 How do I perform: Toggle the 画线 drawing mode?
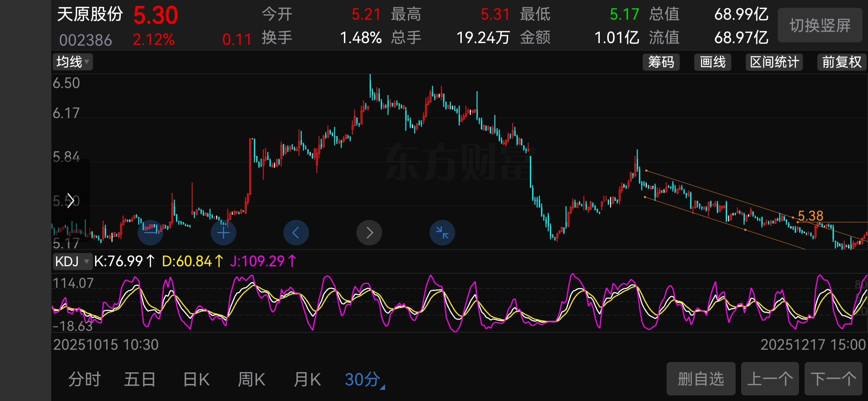[713, 62]
